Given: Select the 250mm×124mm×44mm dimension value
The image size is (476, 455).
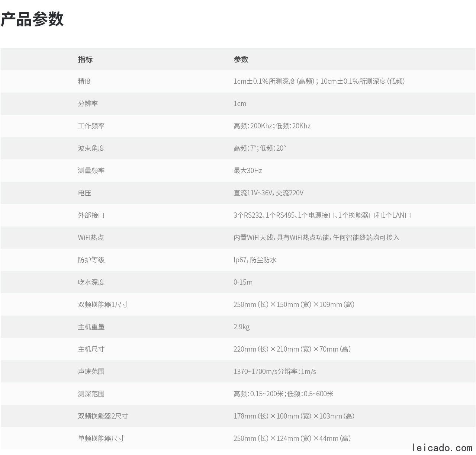Looking at the screenshot, I should (292, 439).
